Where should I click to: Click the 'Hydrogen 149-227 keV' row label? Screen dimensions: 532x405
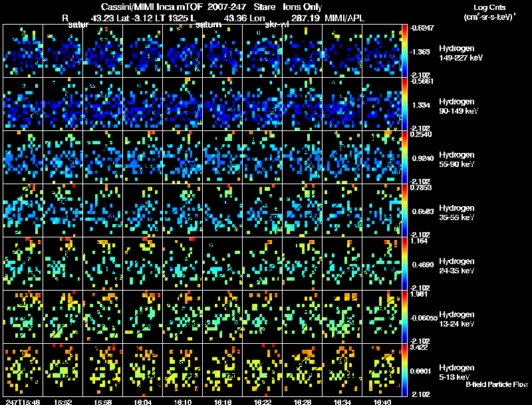(x=461, y=53)
